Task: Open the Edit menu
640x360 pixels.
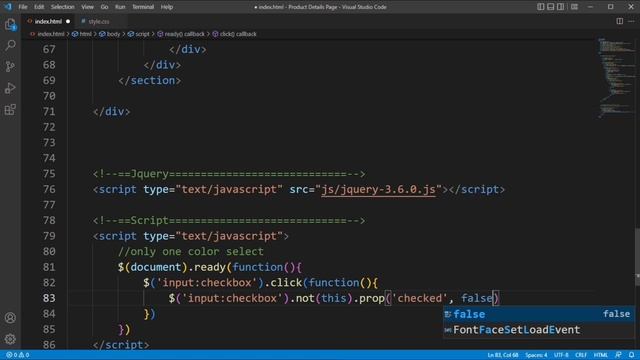Action: [39, 7]
